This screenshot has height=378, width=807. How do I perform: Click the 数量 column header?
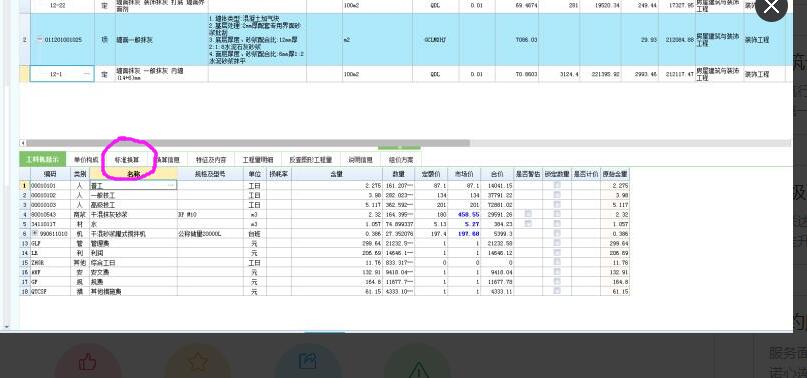coord(398,175)
